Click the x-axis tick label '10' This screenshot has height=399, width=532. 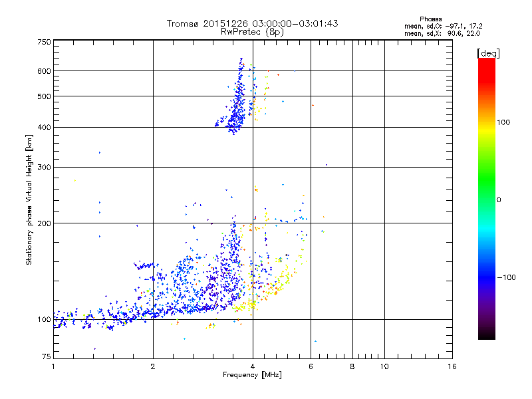click(384, 366)
